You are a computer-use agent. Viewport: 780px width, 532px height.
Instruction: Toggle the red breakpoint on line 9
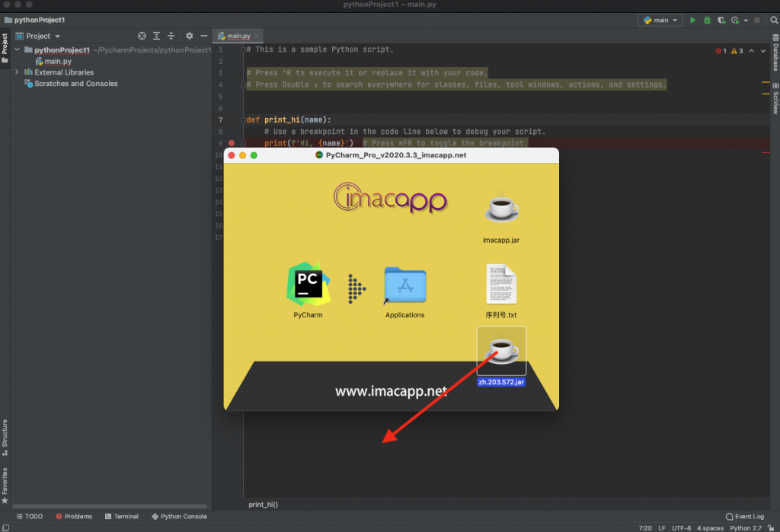(232, 143)
